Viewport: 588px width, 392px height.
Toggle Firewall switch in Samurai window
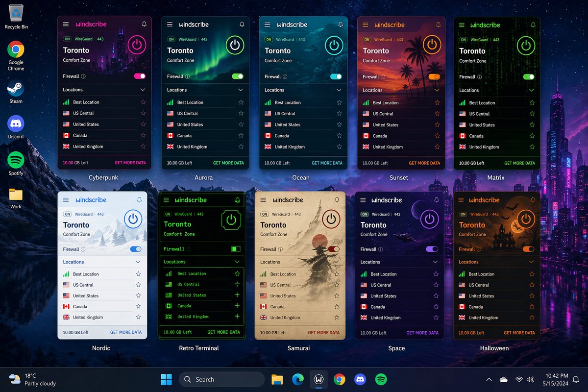click(334, 249)
